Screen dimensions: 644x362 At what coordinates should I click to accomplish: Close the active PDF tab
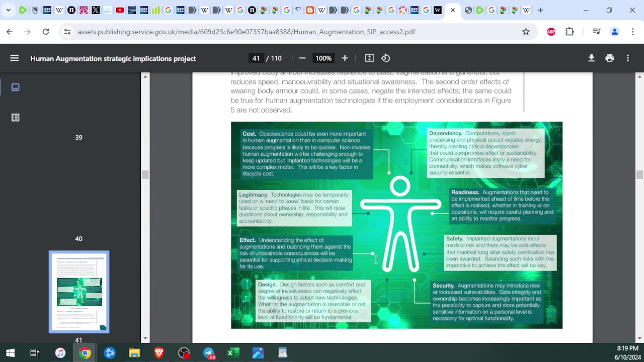452,10
